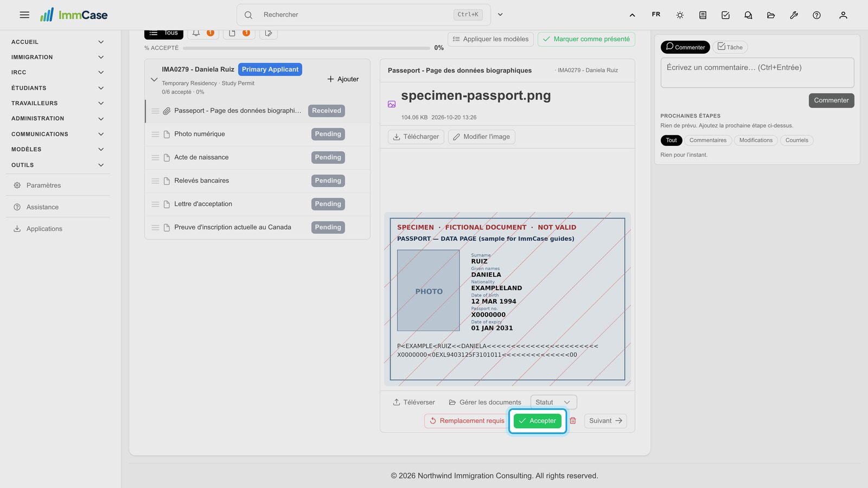Image resolution: width=868 pixels, height=488 pixels.
Task: Click the green Accepter button
Action: coord(538,421)
